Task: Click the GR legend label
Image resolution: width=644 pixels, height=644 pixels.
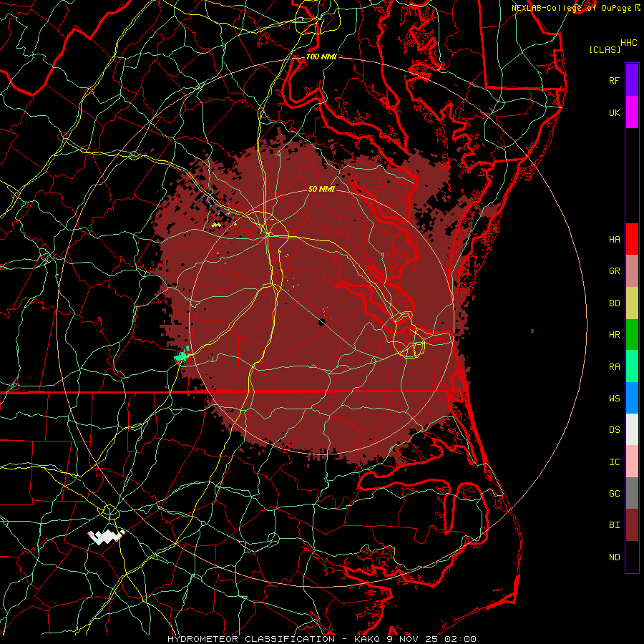Action: pos(614,271)
